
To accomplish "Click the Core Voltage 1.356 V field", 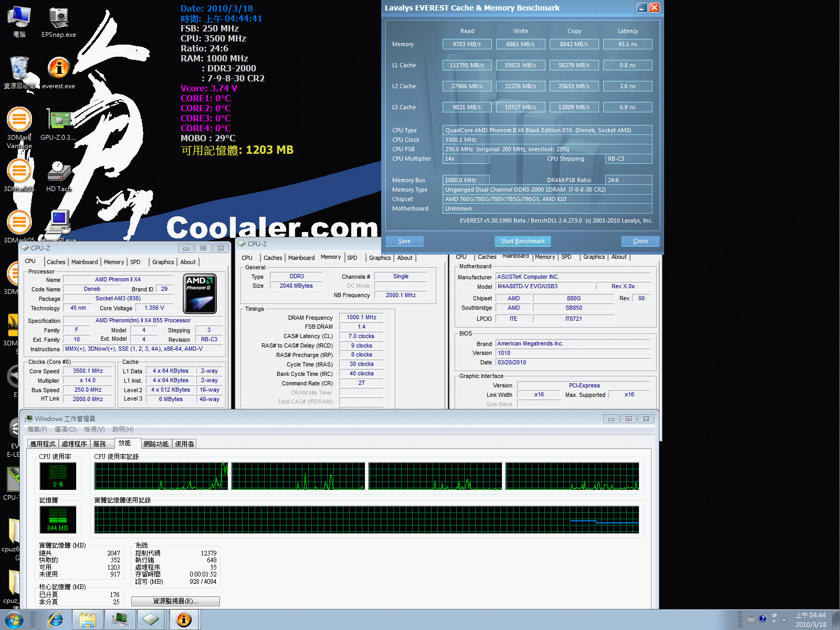I will pos(154,308).
